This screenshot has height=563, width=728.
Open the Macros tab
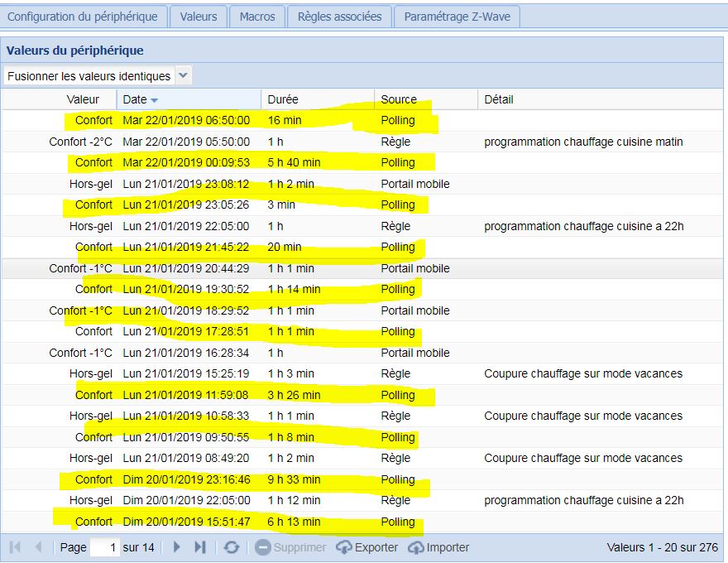[257, 17]
